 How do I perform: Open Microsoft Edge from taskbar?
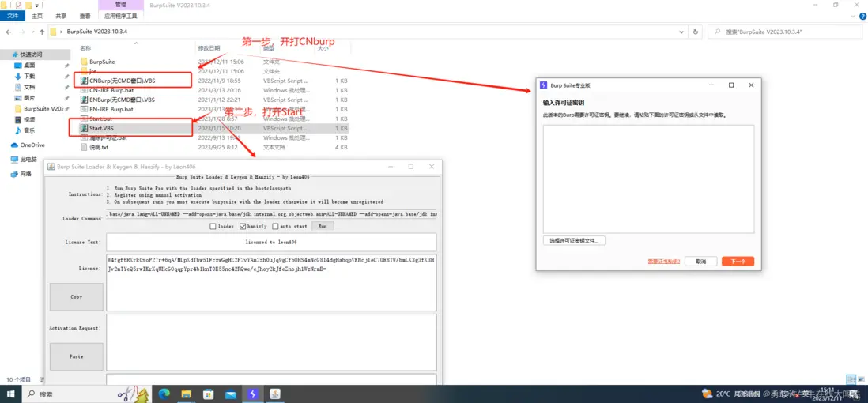(164, 394)
